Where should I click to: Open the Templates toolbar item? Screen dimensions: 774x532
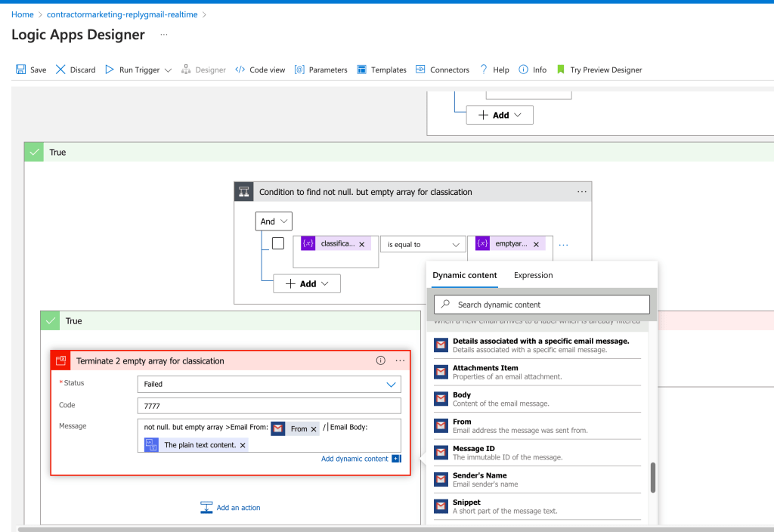point(382,70)
